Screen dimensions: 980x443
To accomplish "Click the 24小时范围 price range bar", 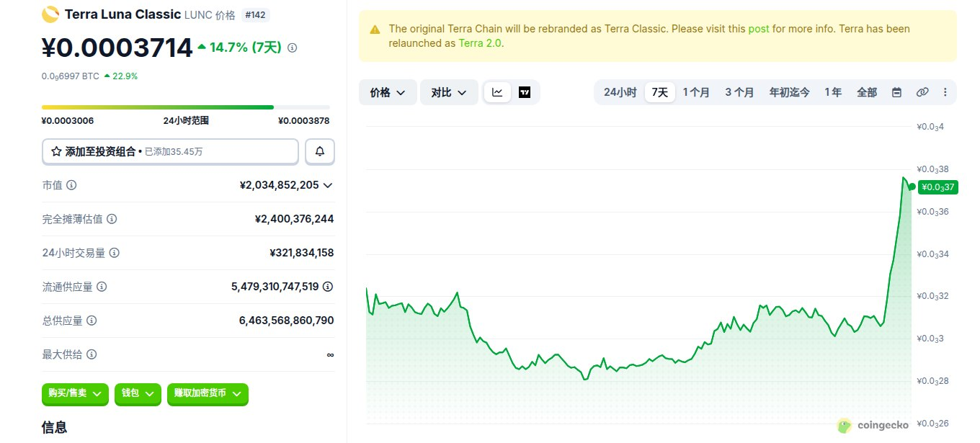I will (x=186, y=107).
